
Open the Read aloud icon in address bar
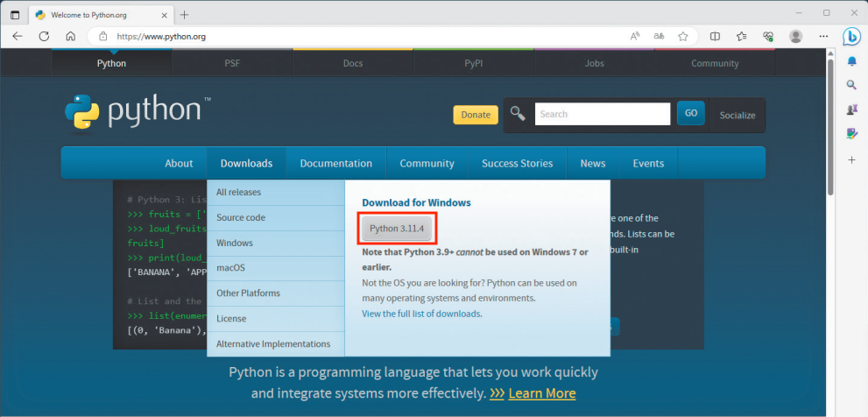click(635, 37)
